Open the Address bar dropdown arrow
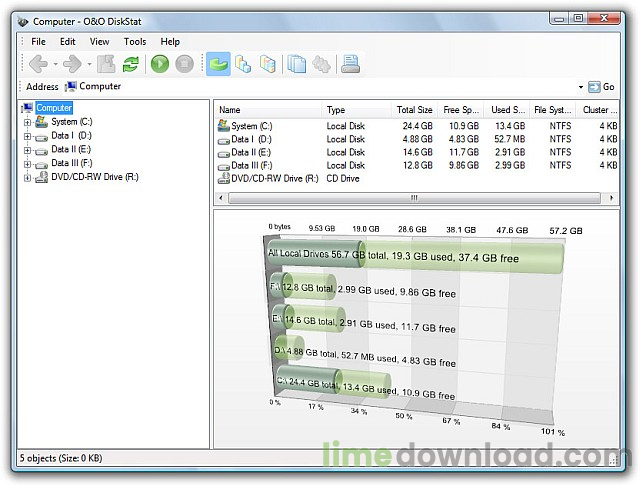Viewport: 640px width, 486px height. click(x=579, y=87)
